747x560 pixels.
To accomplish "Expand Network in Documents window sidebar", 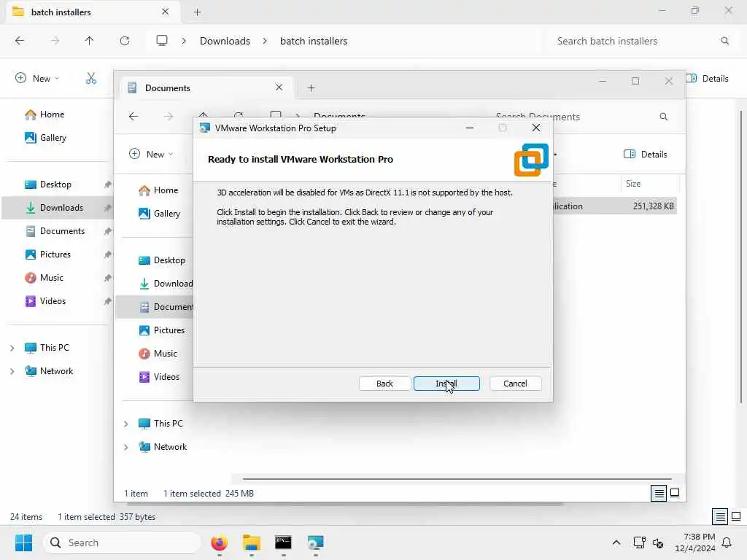I will click(x=126, y=447).
